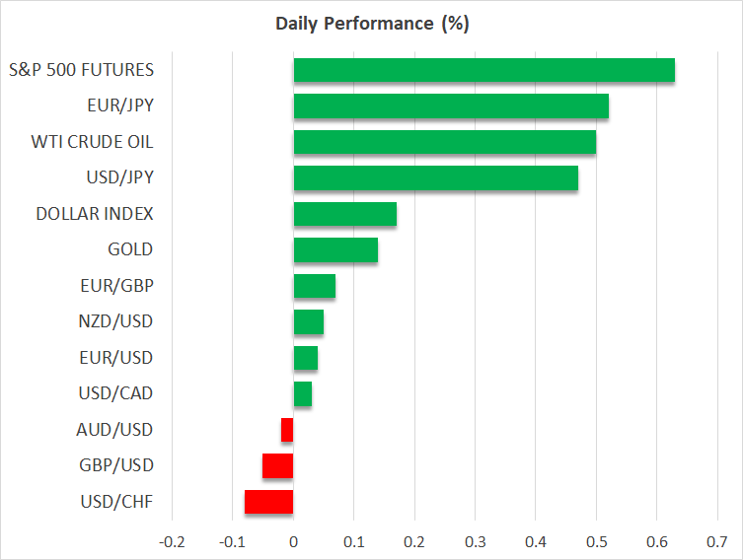Screen dimensions: 743x560
Task: Click the red AUD/USD bar
Action: pyautogui.click(x=287, y=430)
